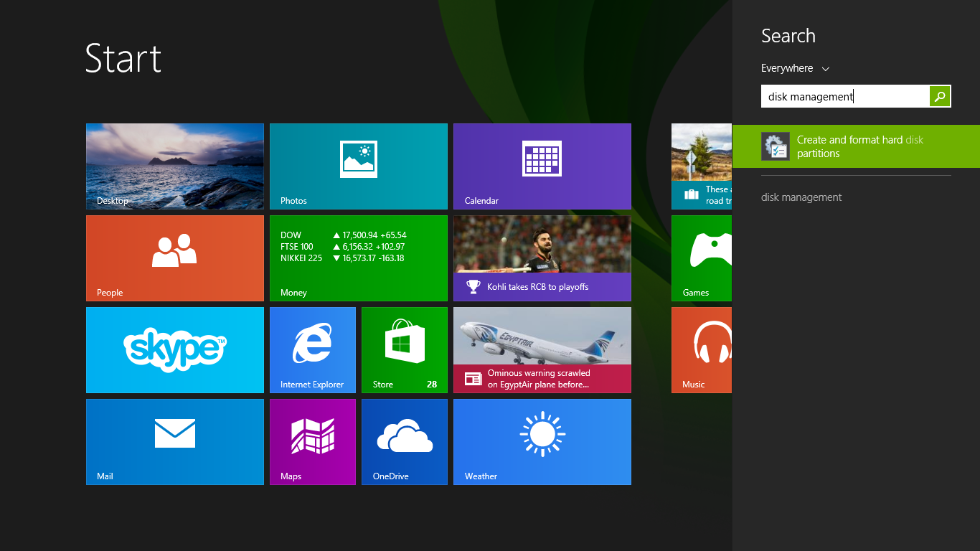Screen dimensions: 980x551
Task: Launch the Maps tile
Action: 313,442
